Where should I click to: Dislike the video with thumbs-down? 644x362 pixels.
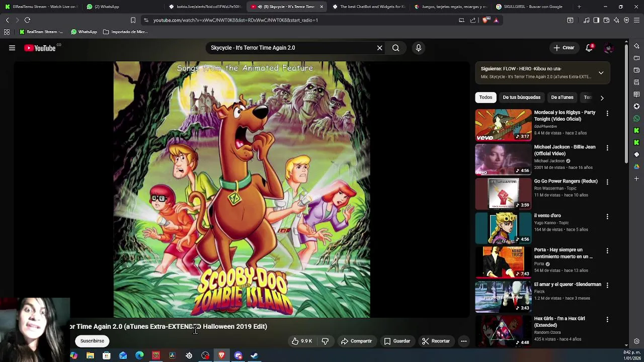[x=325, y=341]
